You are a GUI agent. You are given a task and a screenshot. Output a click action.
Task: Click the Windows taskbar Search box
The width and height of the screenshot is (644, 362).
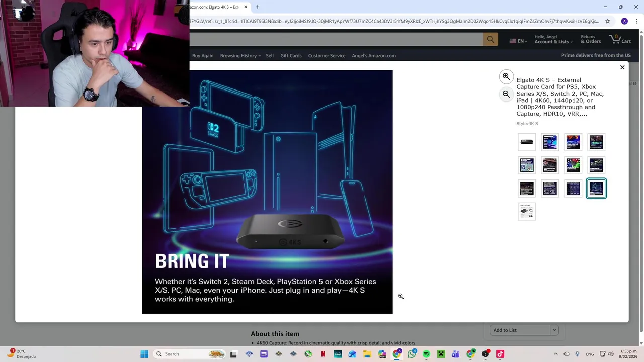point(189,354)
